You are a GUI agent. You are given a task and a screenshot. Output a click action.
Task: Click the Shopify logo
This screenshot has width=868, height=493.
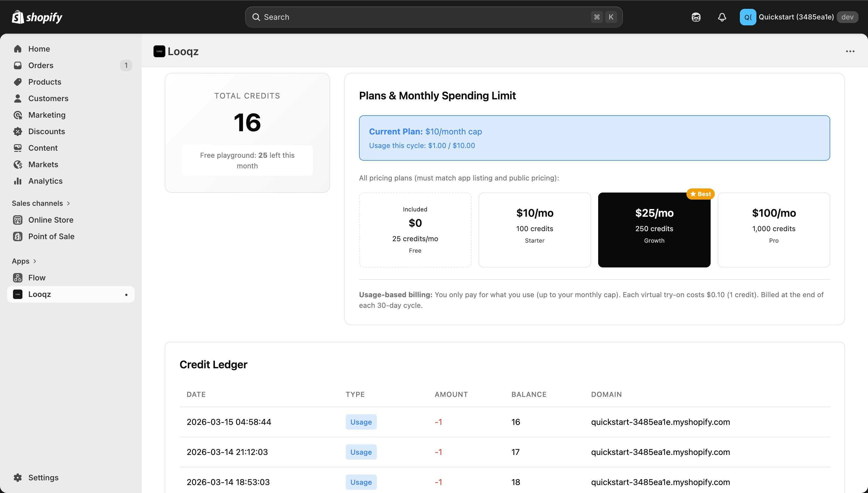tap(37, 17)
